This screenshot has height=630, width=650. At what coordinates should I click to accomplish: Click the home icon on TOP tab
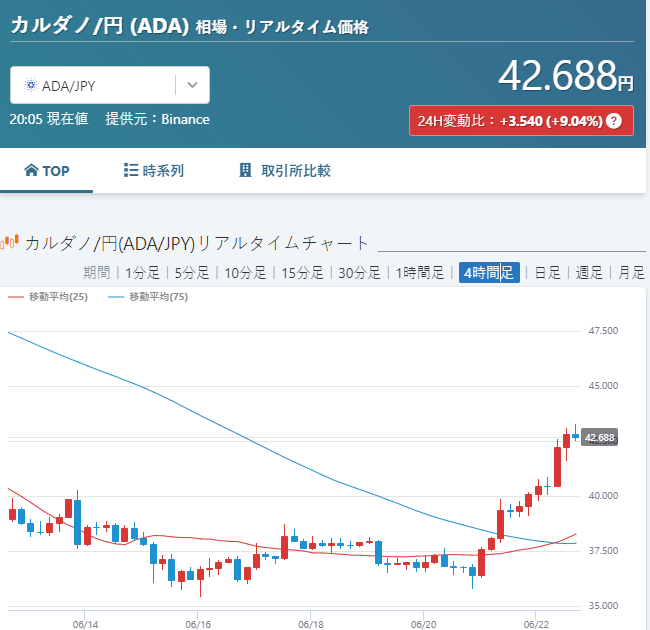tap(31, 170)
